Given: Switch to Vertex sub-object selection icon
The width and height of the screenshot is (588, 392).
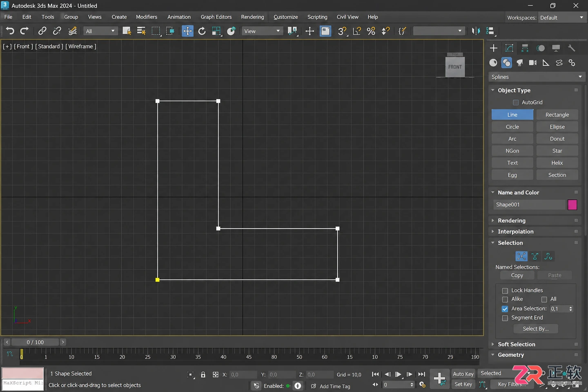Looking at the screenshot, I should 521,256.
